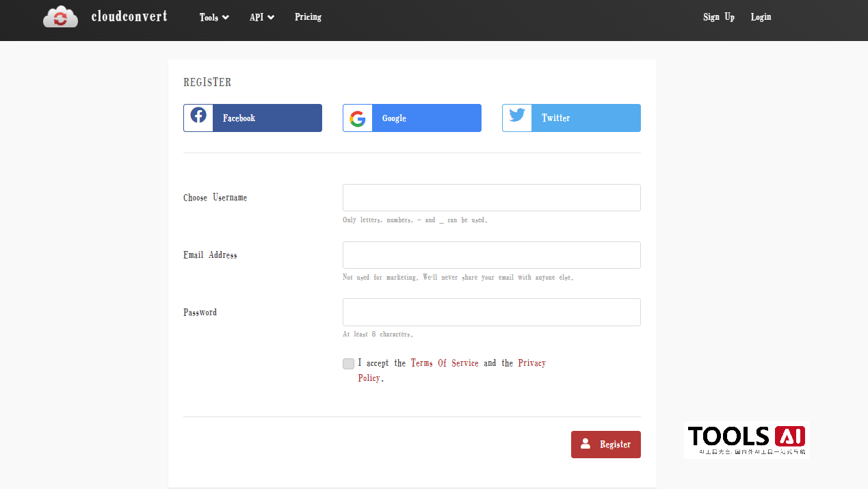Open the Login page
This screenshot has width=868, height=489.
(x=761, y=17)
